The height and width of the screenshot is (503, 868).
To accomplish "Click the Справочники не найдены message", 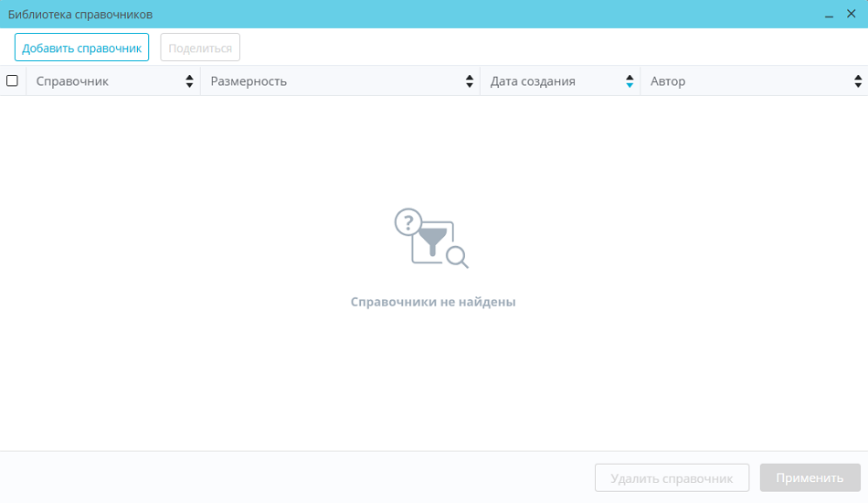I will (x=433, y=302).
